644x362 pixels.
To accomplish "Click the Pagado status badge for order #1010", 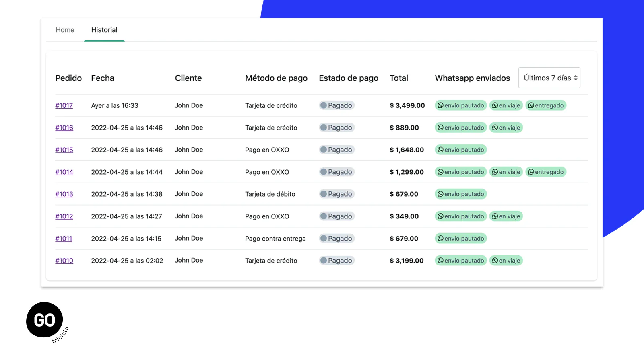I will pos(336,260).
